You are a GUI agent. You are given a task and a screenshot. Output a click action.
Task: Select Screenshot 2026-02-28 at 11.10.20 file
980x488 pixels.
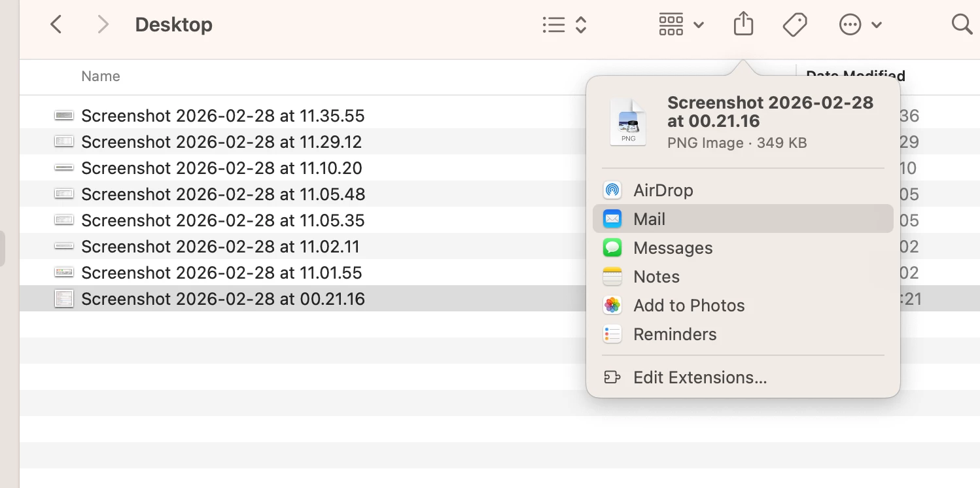click(221, 168)
